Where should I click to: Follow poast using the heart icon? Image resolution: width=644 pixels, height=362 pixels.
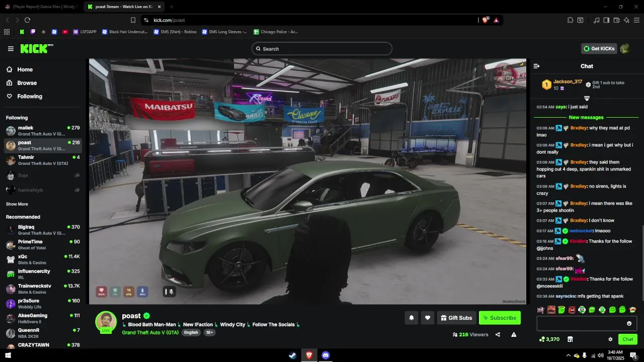428,318
